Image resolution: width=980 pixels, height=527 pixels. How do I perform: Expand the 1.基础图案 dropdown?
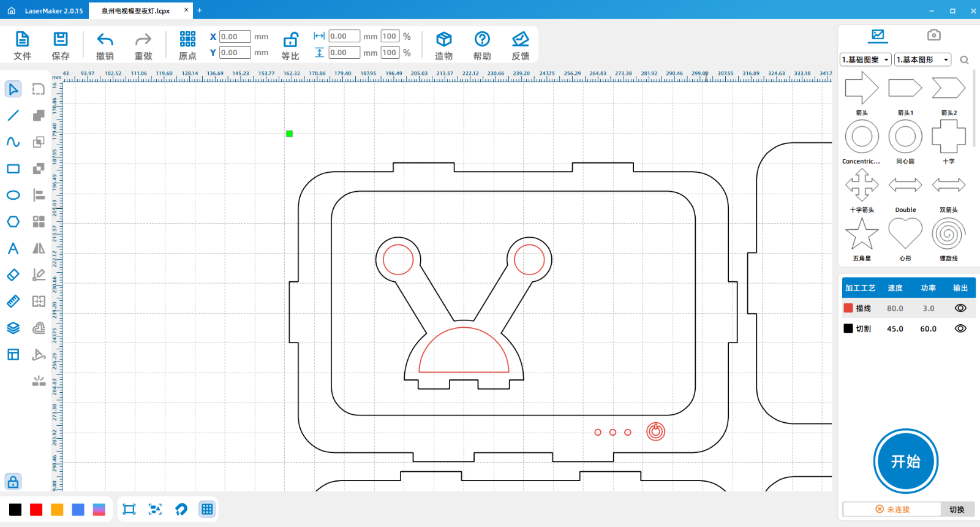tap(865, 60)
